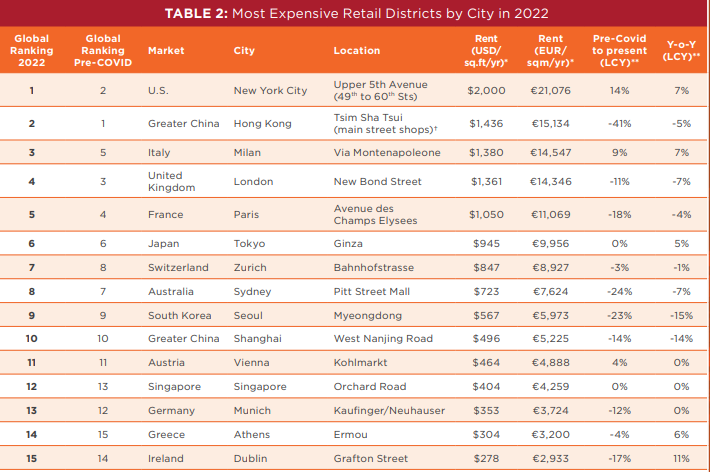
Task: Click the 'Myeongdong' location cell
Action: [x=368, y=315]
